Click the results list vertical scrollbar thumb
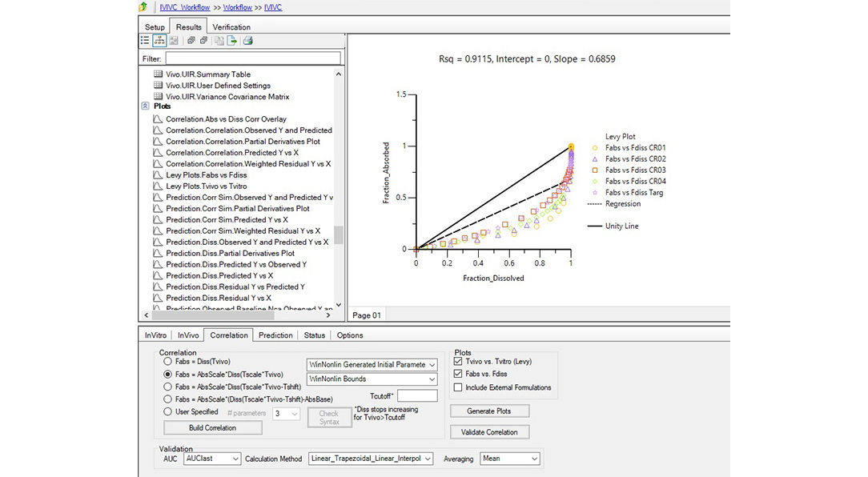Screen dimensions: 868x477 click(x=338, y=234)
